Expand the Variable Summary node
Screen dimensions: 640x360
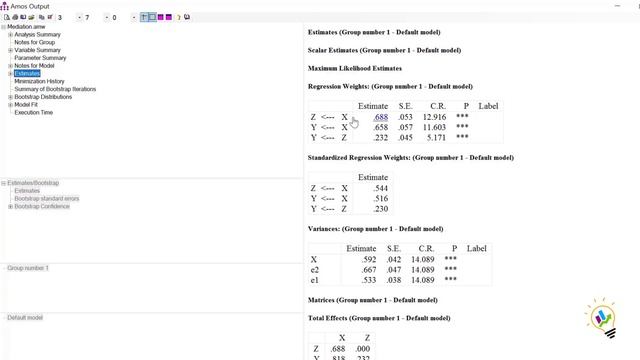point(11,50)
